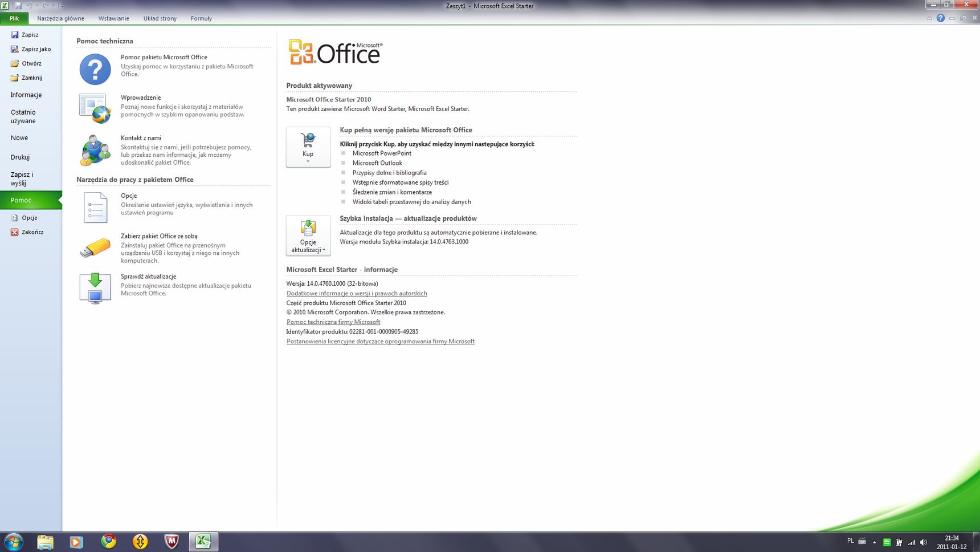Image resolution: width=980 pixels, height=552 pixels.
Task: Open Postanowienia licencyjne dotyczące oprogramowania link
Action: (381, 341)
